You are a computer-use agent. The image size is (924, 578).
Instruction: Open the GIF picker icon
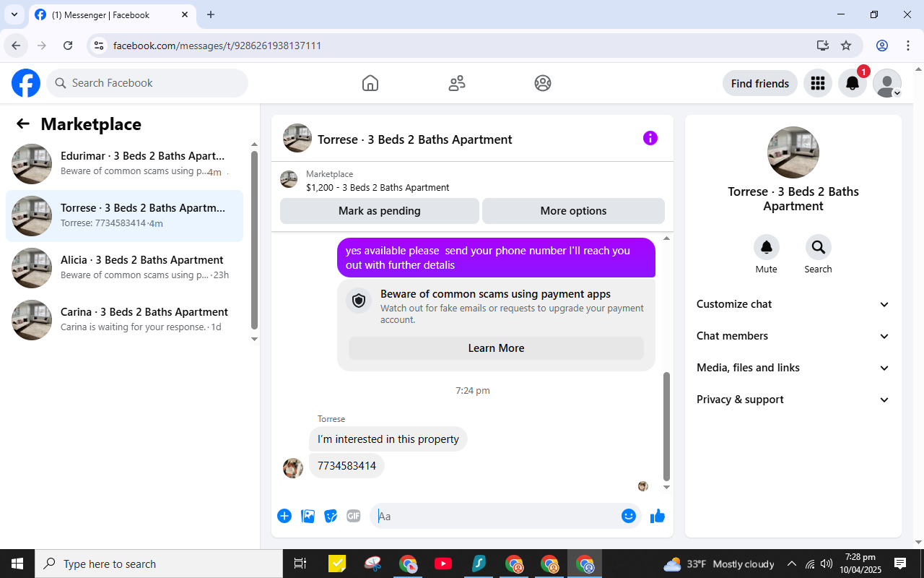coord(354,516)
